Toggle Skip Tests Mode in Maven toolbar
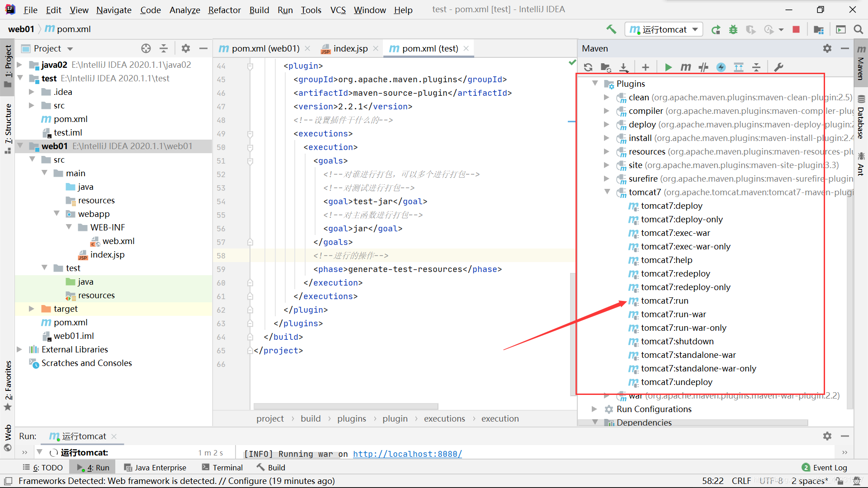Viewport: 868px width, 488px height. tap(721, 67)
